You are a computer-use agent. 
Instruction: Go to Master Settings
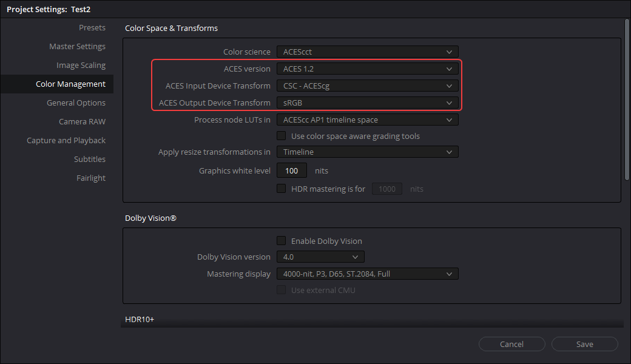click(77, 47)
